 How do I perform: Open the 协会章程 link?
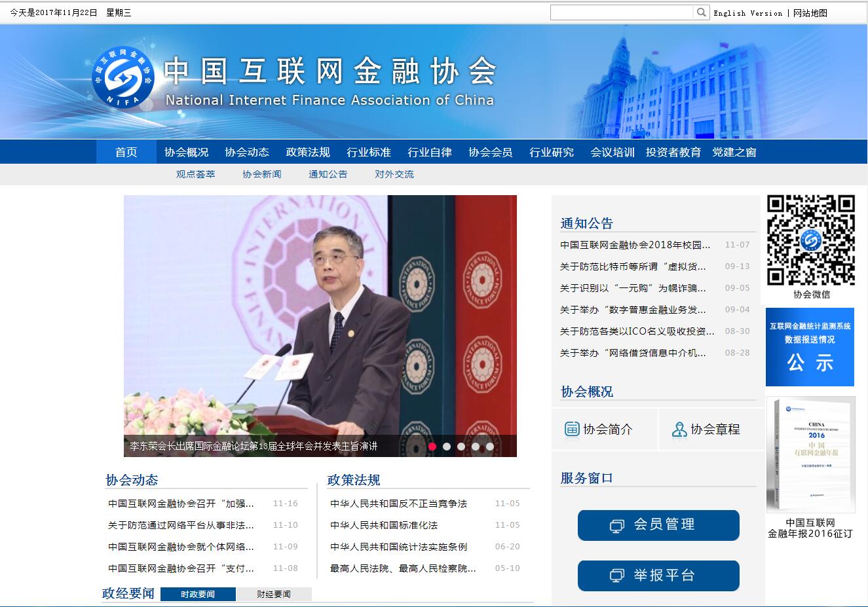coord(715,430)
